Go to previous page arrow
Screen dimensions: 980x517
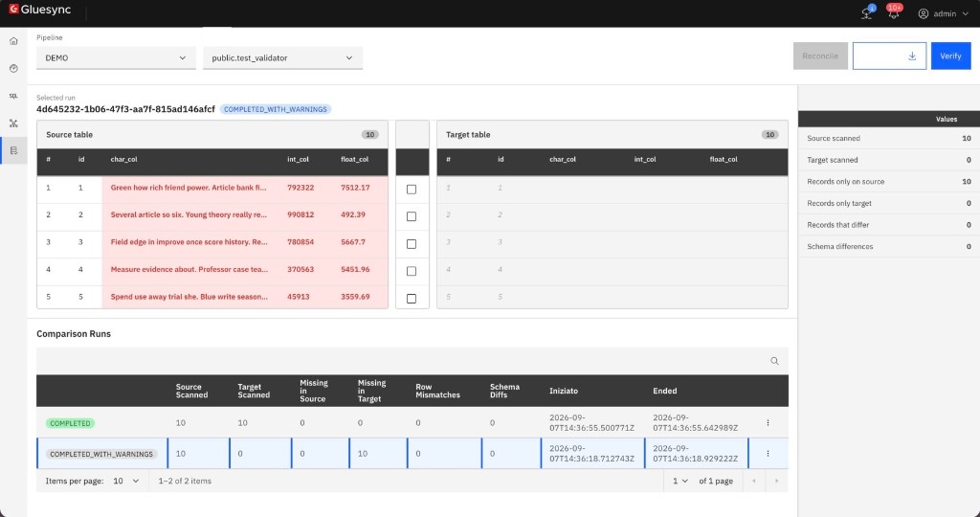point(754,482)
